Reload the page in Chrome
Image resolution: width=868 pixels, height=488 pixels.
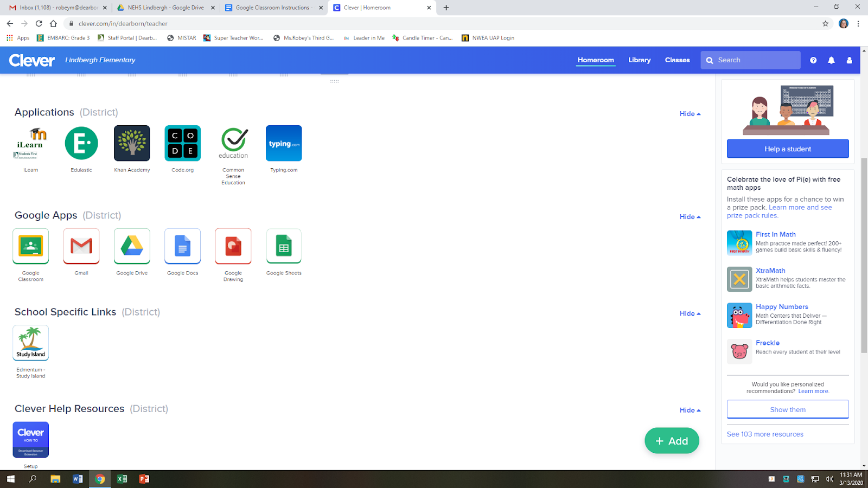click(x=39, y=23)
